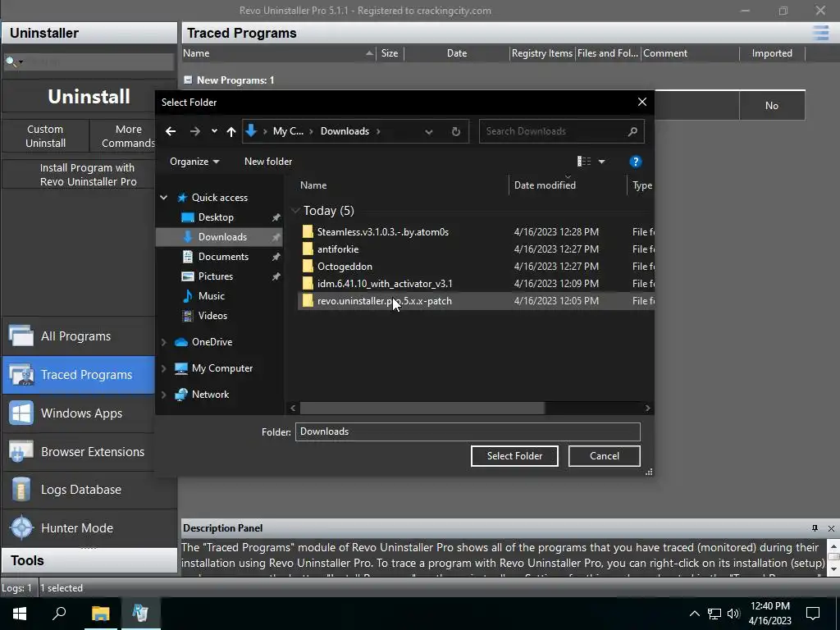The width and height of the screenshot is (840, 630).
Task: Click Select Folder button
Action: point(514,456)
